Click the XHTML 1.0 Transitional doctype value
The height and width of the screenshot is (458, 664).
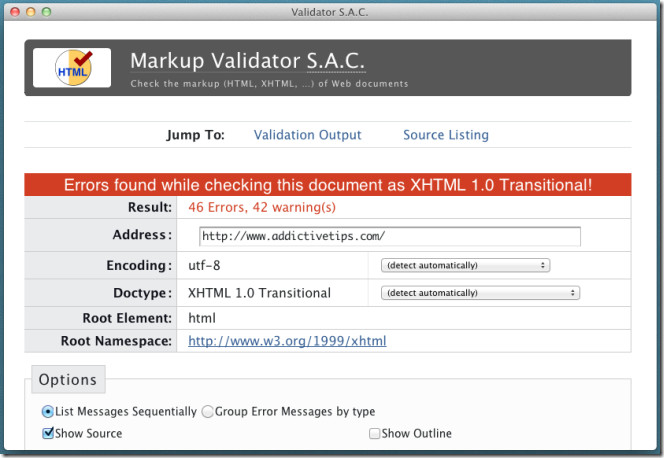pos(259,293)
